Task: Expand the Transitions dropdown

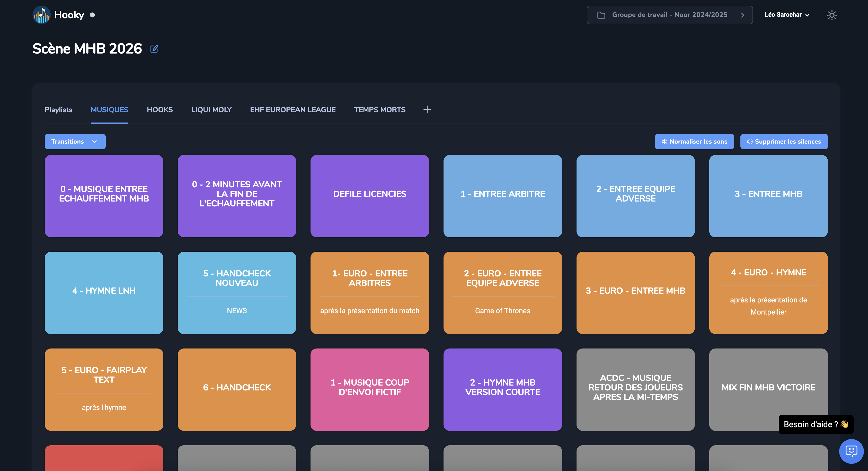Action: pos(75,142)
